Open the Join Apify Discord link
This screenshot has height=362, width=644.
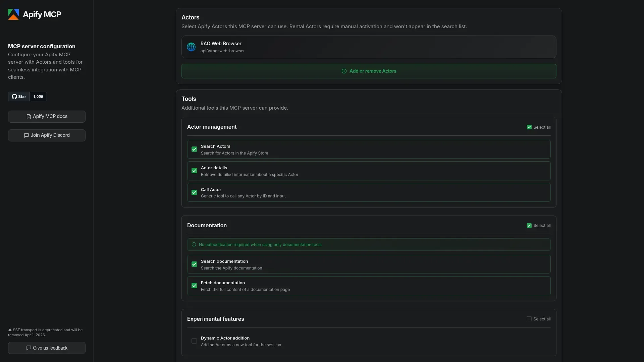click(47, 135)
